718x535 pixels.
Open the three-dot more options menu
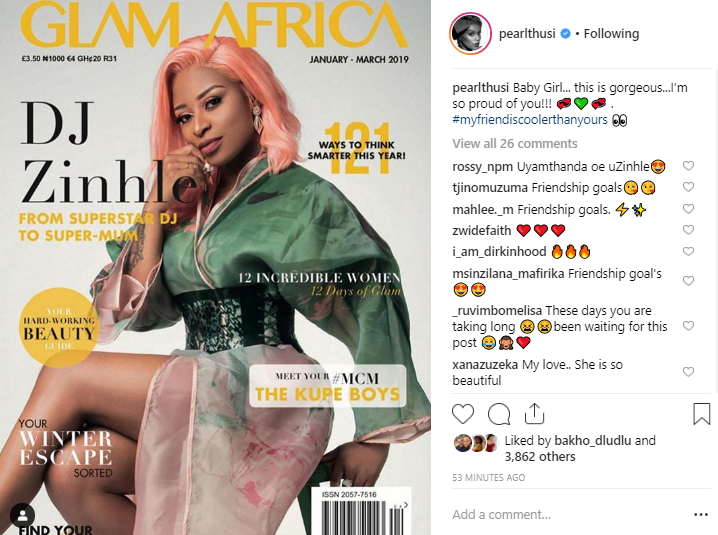(701, 515)
